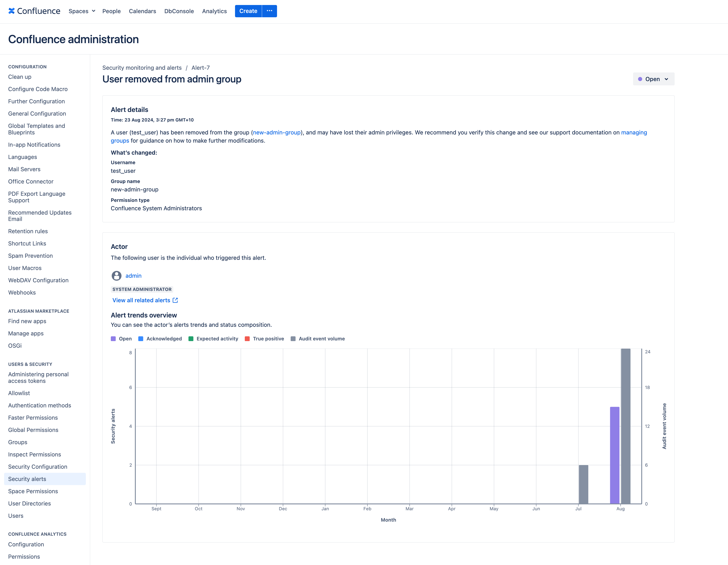Image resolution: width=728 pixels, height=565 pixels.
Task: Expand the Spaces dropdown
Action: tap(82, 11)
